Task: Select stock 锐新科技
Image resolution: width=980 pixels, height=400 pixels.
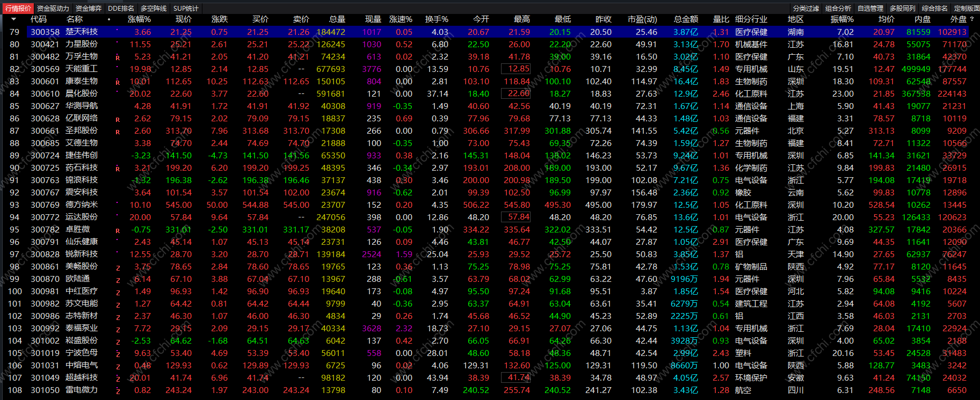Action: click(x=82, y=254)
